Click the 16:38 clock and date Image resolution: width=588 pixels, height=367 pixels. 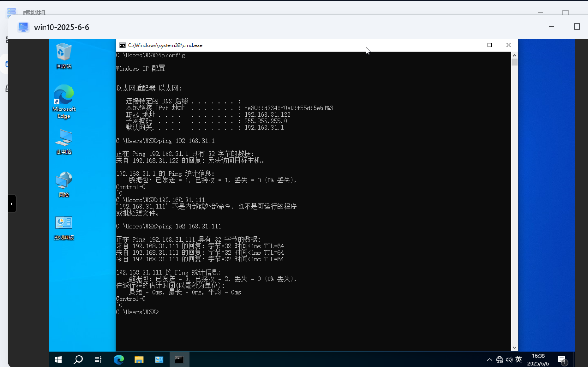(x=538, y=359)
